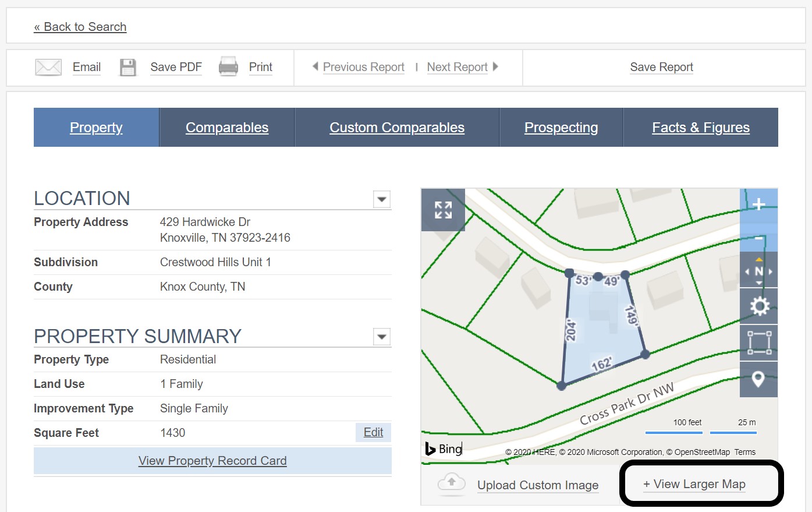Select the Save PDF disk icon
Image resolution: width=812 pixels, height=512 pixels.
[x=127, y=66]
